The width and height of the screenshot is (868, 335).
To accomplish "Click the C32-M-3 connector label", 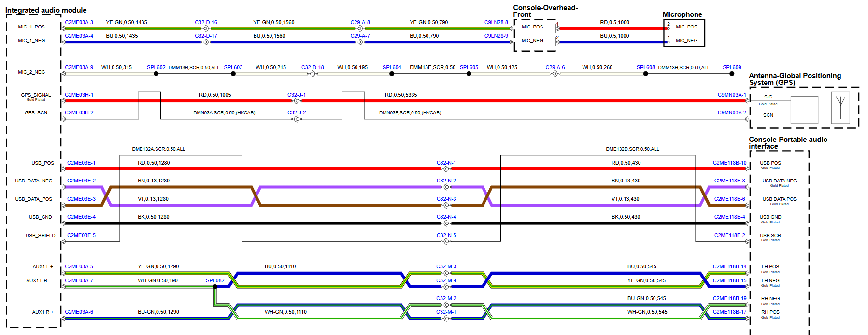I will [x=446, y=266].
